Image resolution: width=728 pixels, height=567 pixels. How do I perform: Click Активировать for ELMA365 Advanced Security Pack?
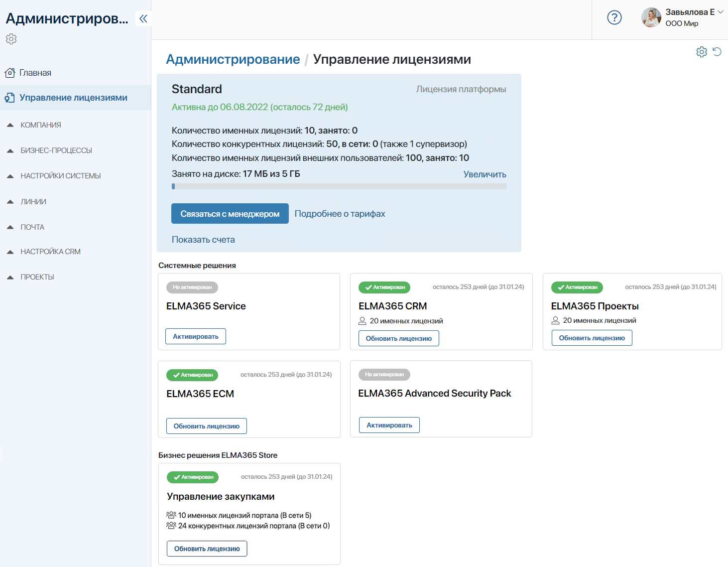389,425
